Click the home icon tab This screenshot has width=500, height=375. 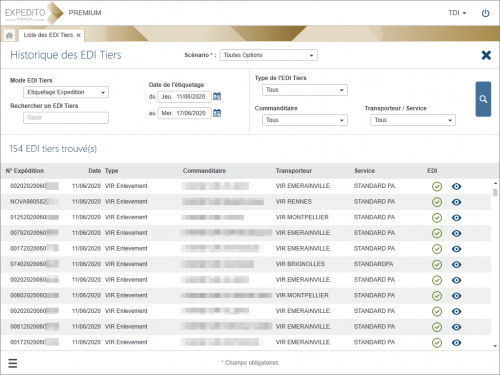(9, 35)
